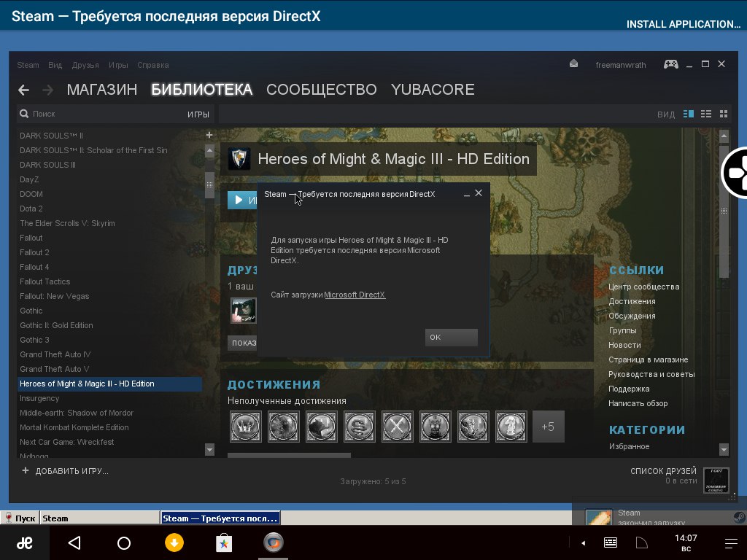View the second locked achievement icon

pyautogui.click(x=284, y=426)
